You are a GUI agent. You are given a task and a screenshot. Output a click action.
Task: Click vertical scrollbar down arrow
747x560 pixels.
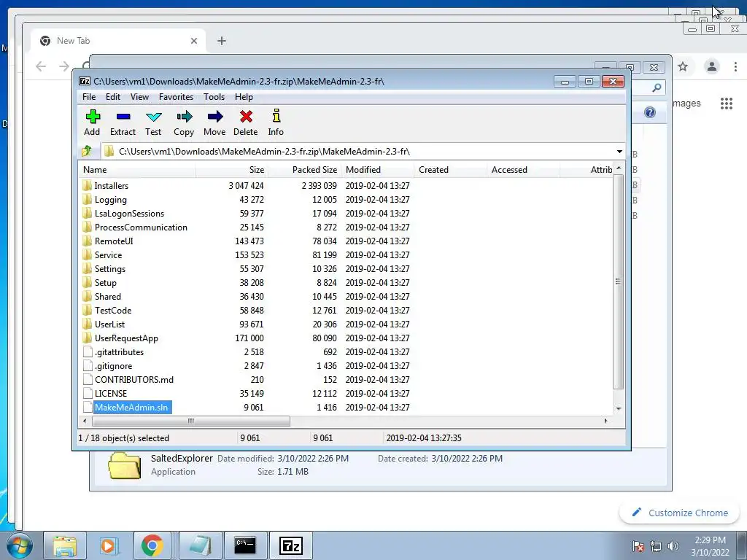point(619,408)
